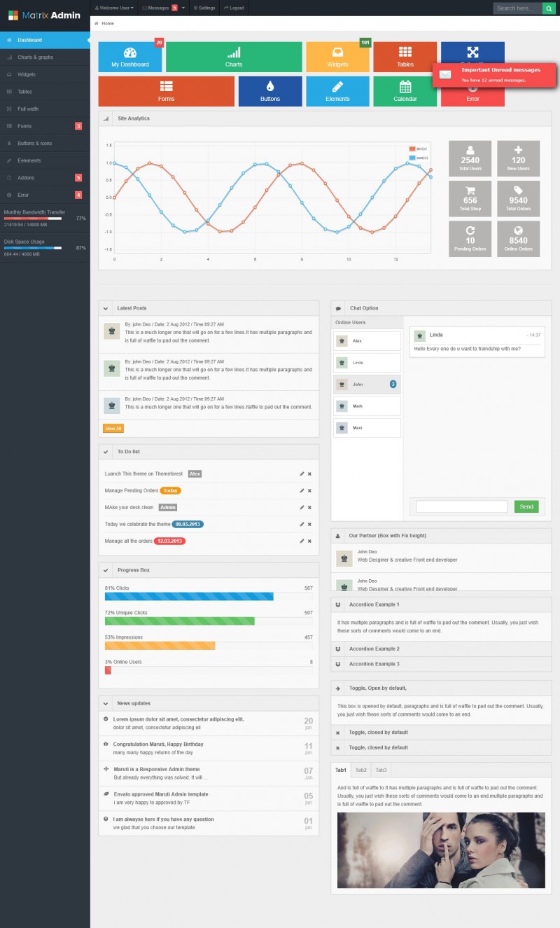
Task: Send the chat message
Action: (x=526, y=506)
